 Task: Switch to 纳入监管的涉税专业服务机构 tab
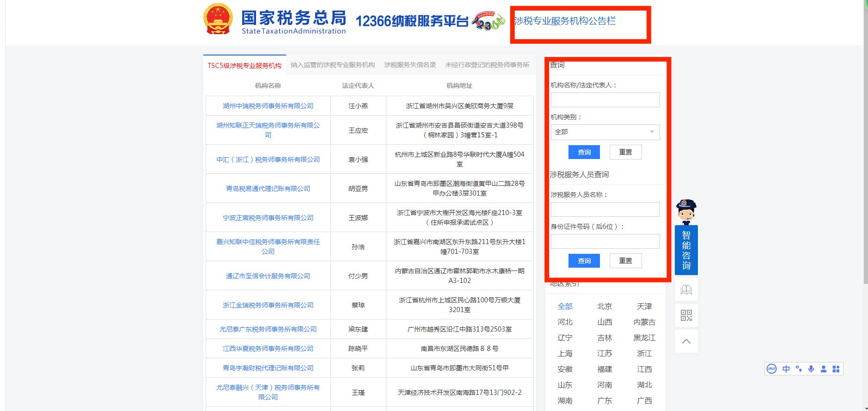[333, 65]
